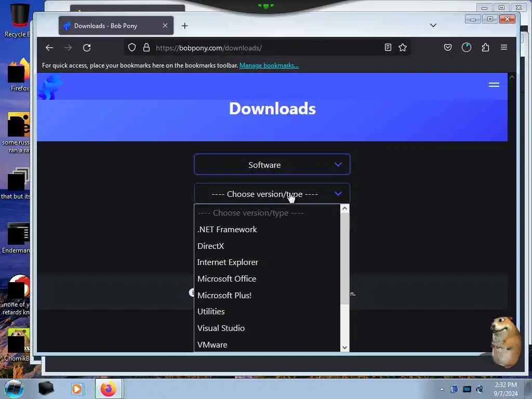Choose DirectX from the list

point(267,246)
